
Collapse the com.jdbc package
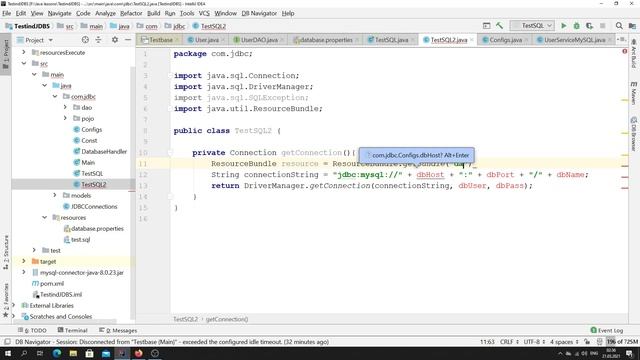pos(55,96)
